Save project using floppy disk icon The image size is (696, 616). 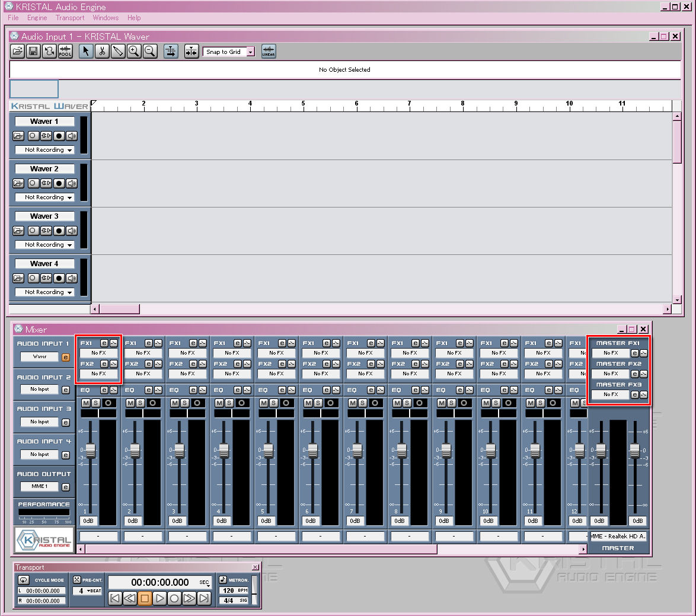point(33,52)
